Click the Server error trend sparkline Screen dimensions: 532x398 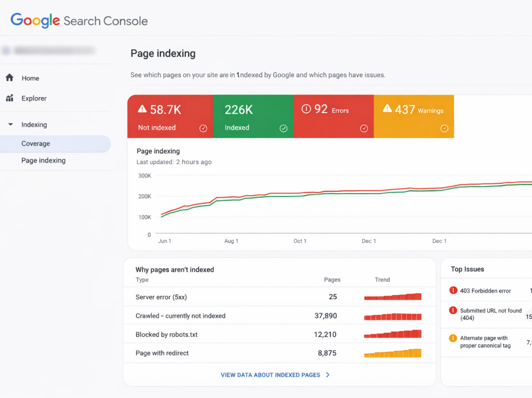point(393,297)
